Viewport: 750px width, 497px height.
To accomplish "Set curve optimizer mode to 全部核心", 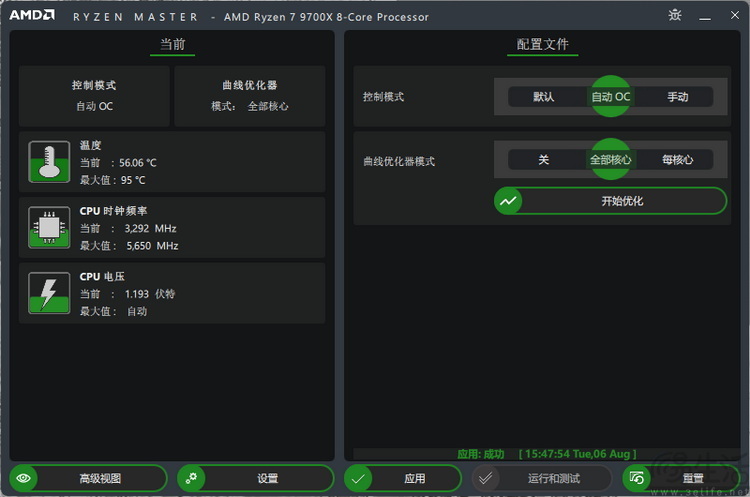I will point(610,160).
